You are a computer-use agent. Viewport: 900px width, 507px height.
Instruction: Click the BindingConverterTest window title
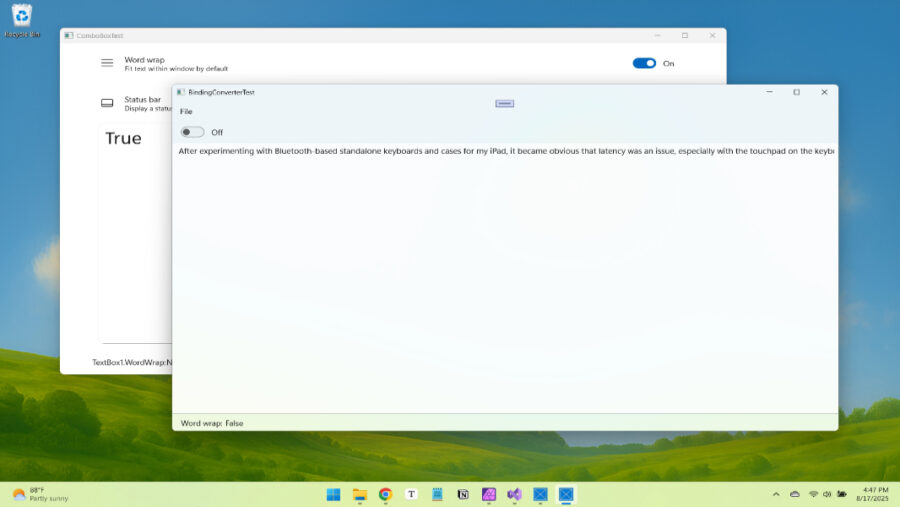point(221,92)
